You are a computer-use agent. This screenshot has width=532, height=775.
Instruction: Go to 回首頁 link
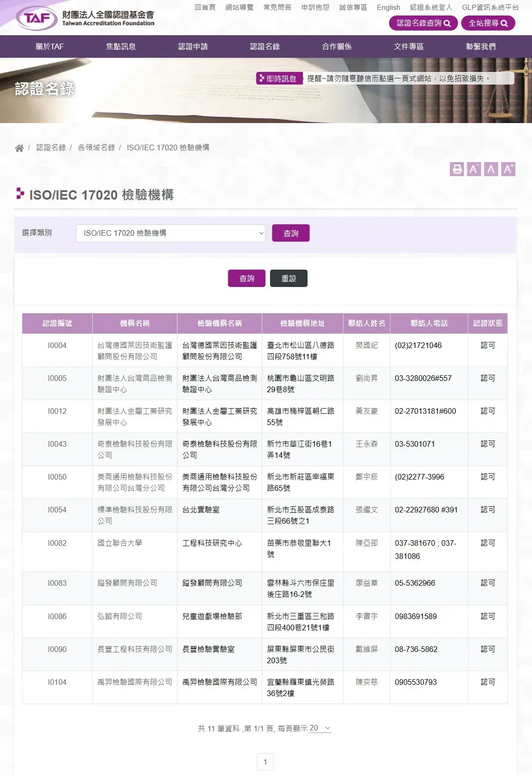point(205,8)
